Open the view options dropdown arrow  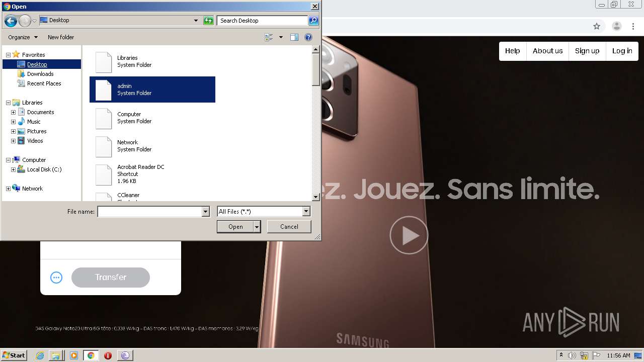(x=281, y=37)
